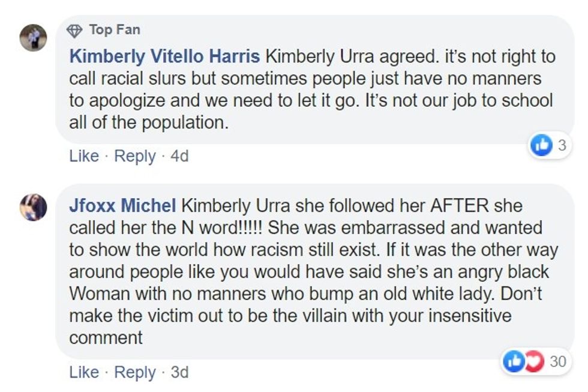Click the 4d timestamp
The width and height of the screenshot is (588, 392).
[x=179, y=156]
